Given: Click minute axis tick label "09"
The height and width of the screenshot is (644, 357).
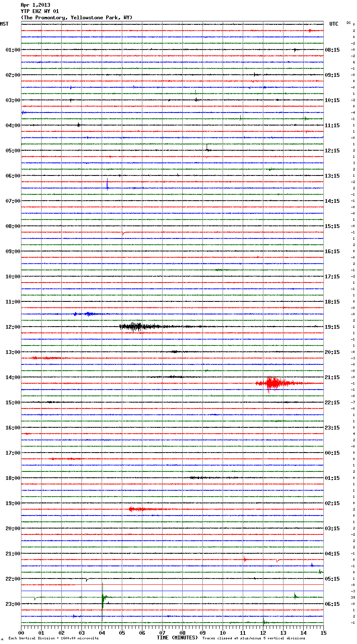Looking at the screenshot, I should pos(203,633).
